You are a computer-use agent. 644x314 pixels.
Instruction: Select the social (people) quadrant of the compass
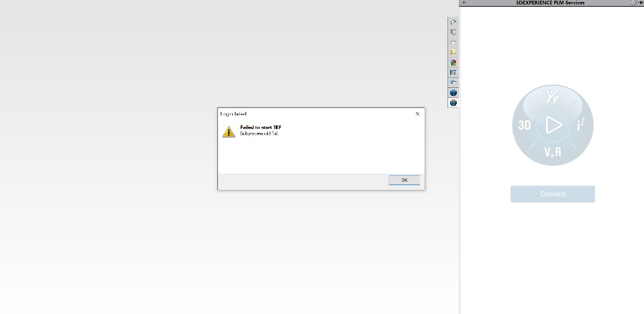pos(553,98)
